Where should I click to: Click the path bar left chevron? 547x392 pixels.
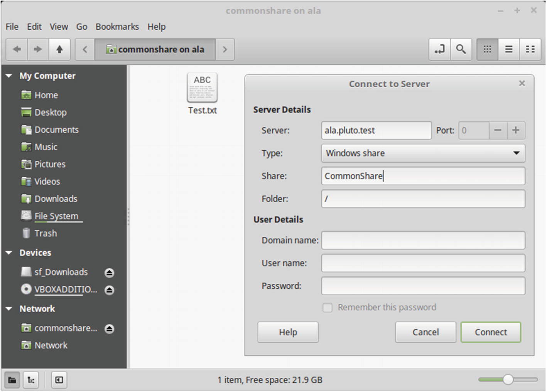[x=85, y=49]
